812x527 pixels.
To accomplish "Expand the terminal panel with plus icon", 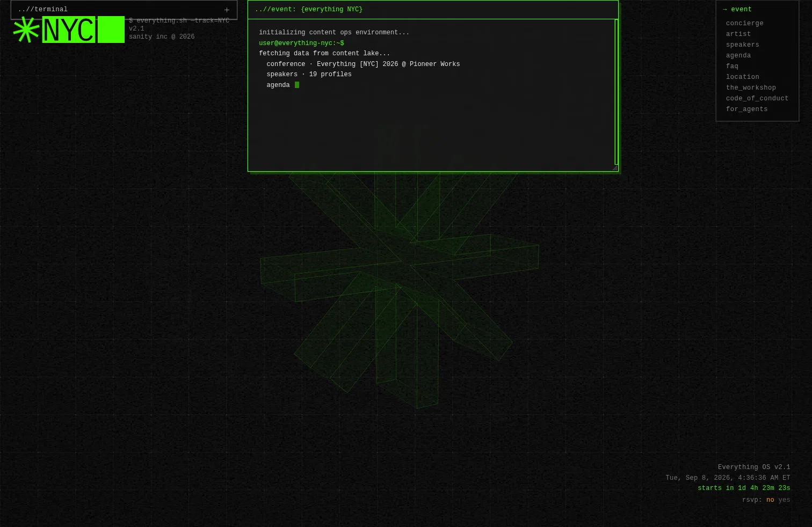I will coord(227,10).
